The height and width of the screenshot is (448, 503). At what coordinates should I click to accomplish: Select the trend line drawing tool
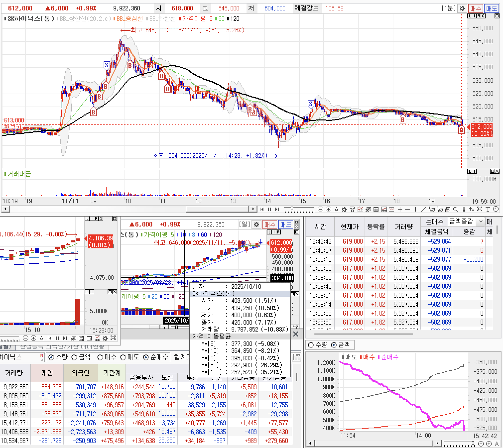coord(423,209)
